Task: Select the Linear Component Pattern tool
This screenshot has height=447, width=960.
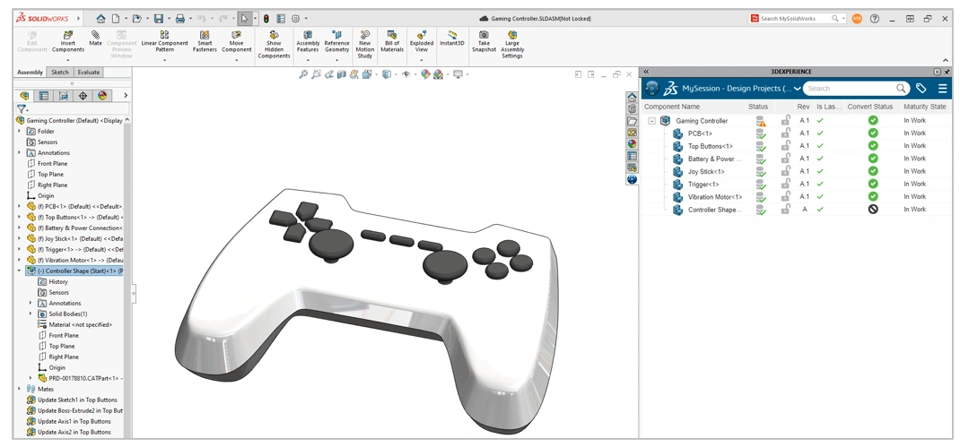Action: (x=165, y=42)
